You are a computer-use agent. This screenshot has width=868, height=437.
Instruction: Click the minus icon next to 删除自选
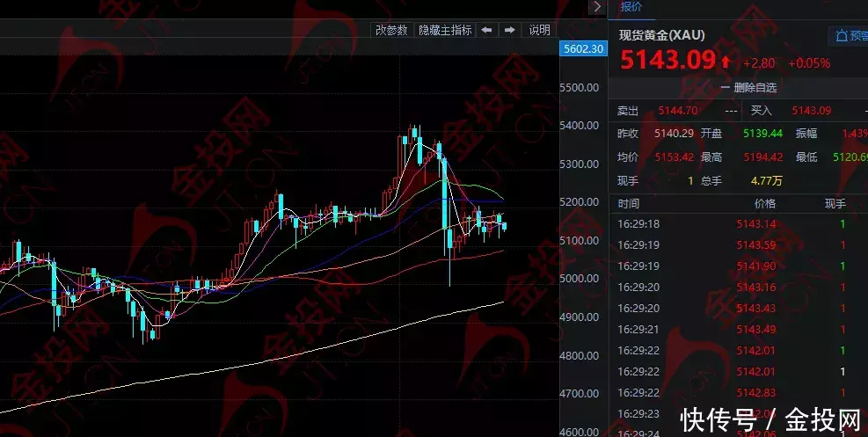tap(725, 88)
